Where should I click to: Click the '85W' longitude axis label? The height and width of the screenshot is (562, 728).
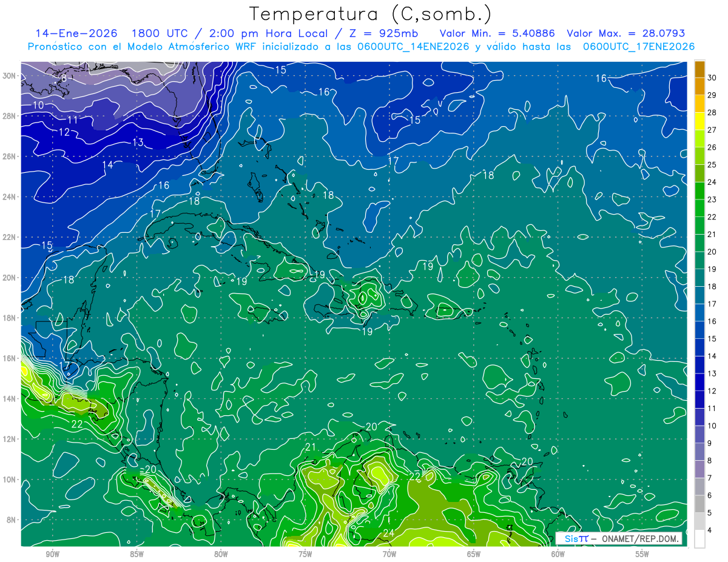point(136,554)
